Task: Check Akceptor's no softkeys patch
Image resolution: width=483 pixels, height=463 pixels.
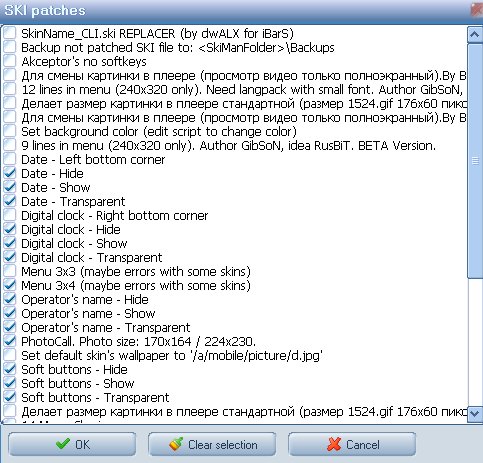Action: 10,61
